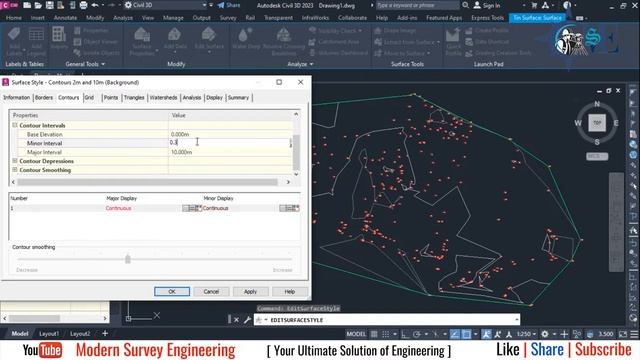The height and width of the screenshot is (360, 640).
Task: Toggle annotation visibility highlighted button
Action: pos(486,334)
